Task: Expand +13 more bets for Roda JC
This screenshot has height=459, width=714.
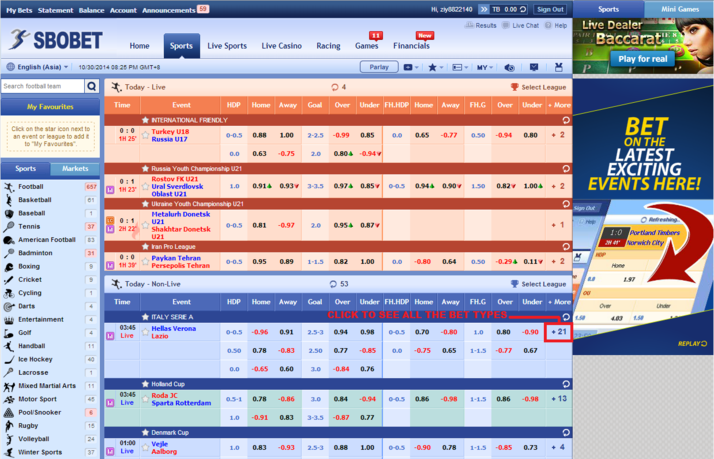Action: pos(559,399)
